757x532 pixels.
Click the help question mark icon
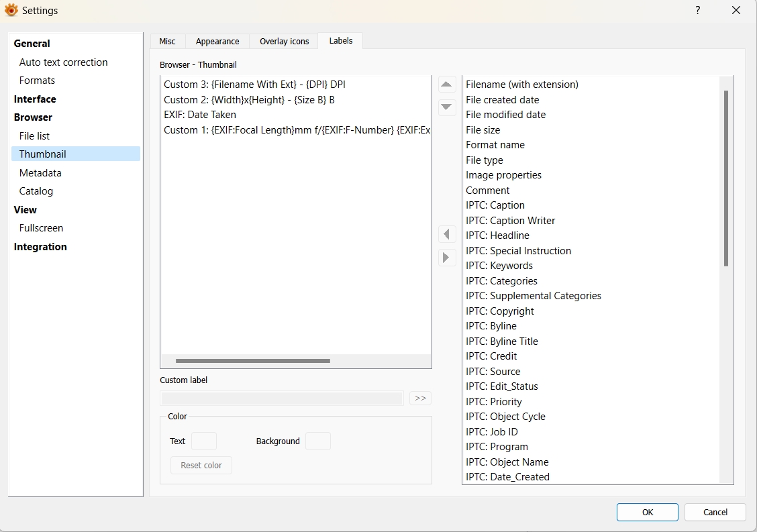(698, 11)
